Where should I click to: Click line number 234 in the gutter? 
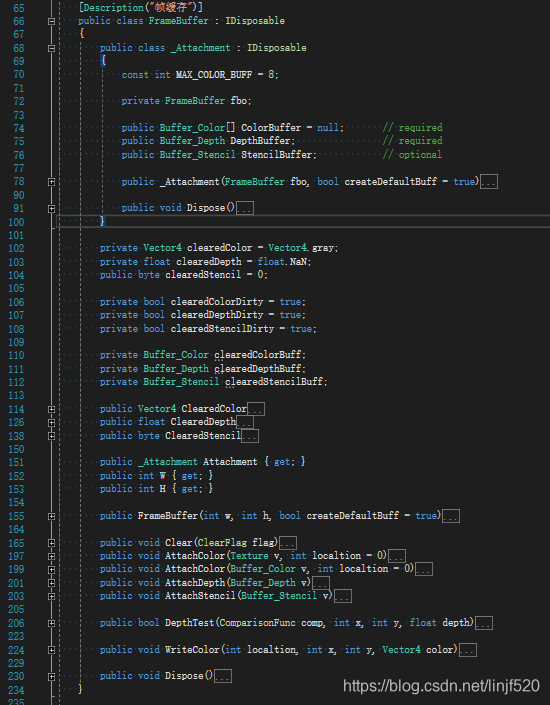[16, 690]
